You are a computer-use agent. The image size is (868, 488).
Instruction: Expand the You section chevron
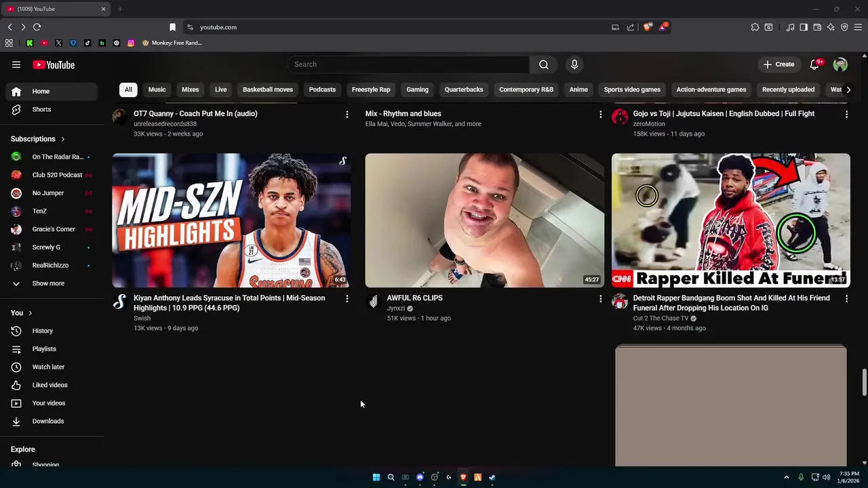[30, 313]
